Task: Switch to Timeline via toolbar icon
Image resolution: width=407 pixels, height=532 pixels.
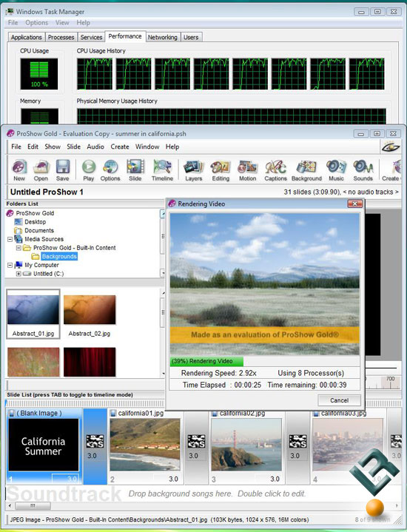Action: click(162, 170)
